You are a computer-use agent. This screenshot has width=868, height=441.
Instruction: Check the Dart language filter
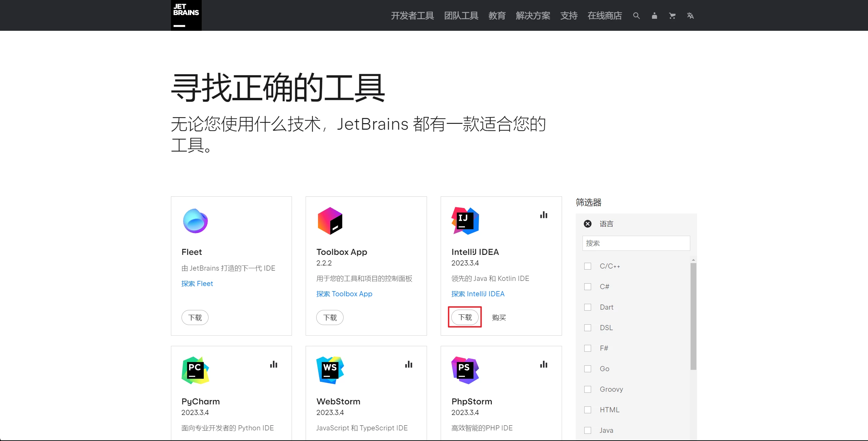(588, 307)
